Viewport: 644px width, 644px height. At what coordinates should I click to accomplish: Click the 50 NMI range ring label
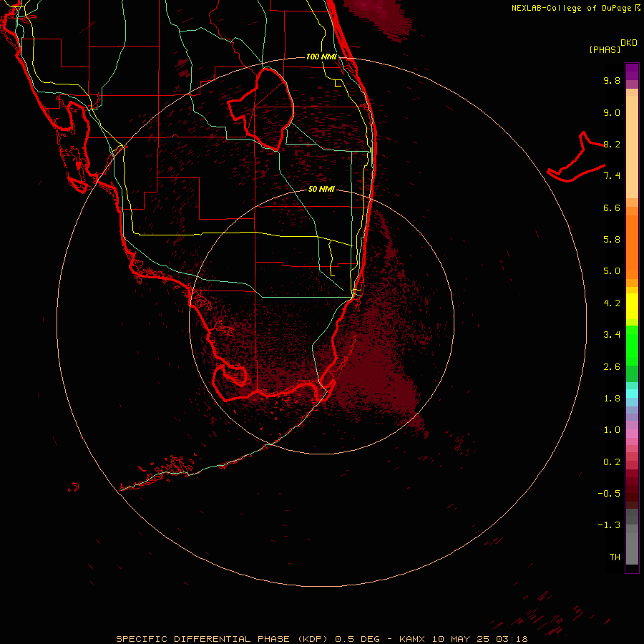coord(321,190)
